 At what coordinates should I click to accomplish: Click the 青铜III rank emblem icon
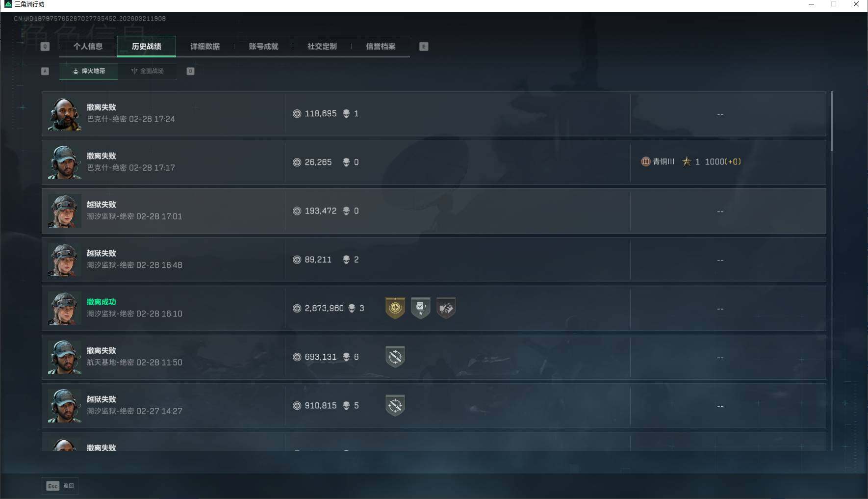click(645, 161)
